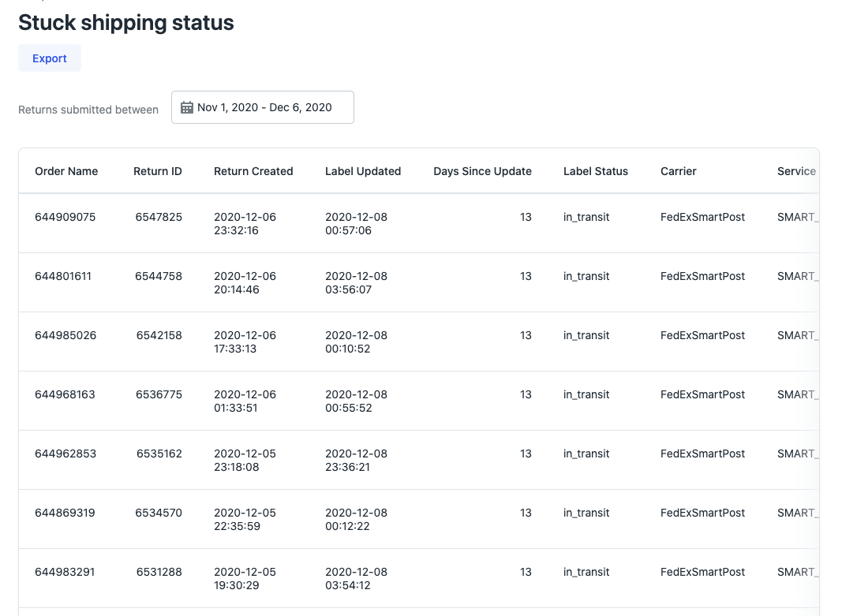This screenshot has height=616, width=842.
Task: Sort by Order Name column header
Action: coord(66,171)
